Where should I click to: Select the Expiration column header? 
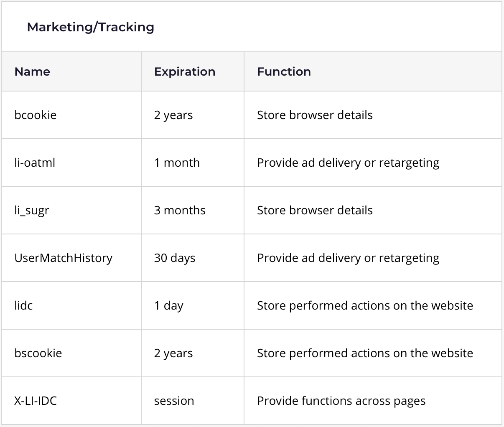click(x=185, y=72)
